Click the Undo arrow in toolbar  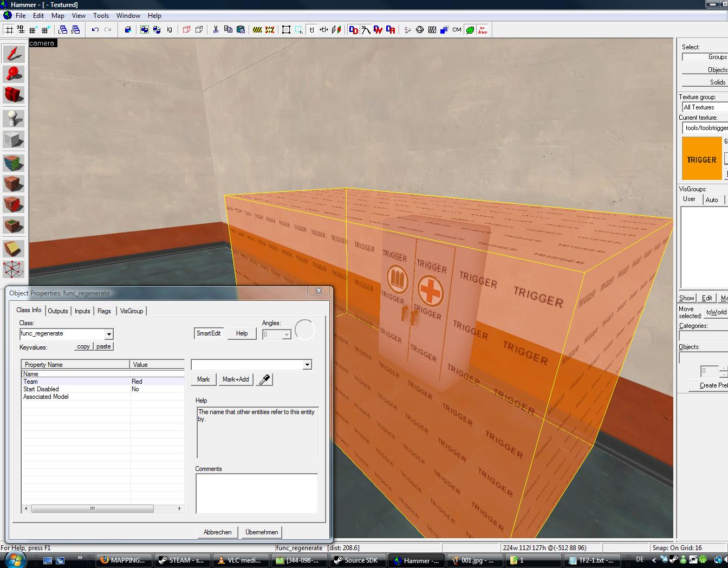[x=95, y=30]
